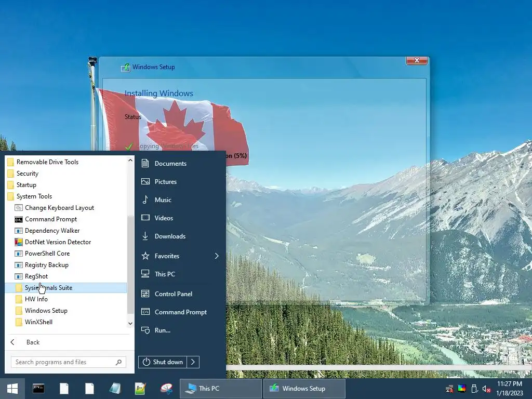
Task: Open the taskbar clock showing 11:27 PM
Action: [510, 389]
